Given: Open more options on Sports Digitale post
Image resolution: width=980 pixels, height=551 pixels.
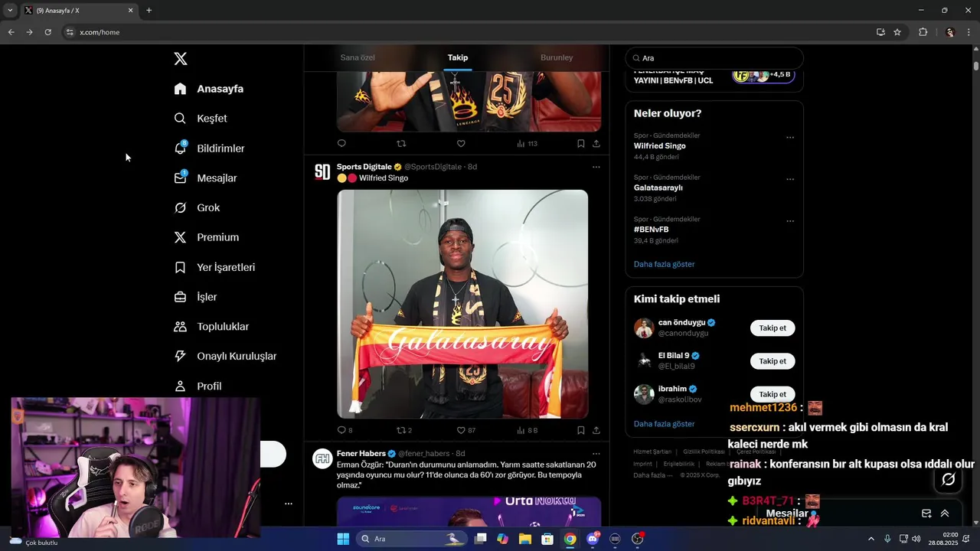Looking at the screenshot, I should [x=596, y=167].
